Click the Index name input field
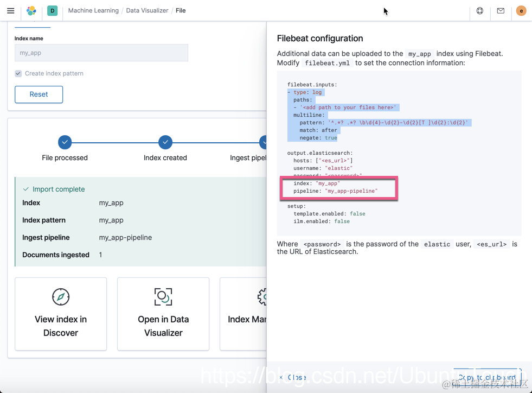532x393 pixels. (101, 53)
